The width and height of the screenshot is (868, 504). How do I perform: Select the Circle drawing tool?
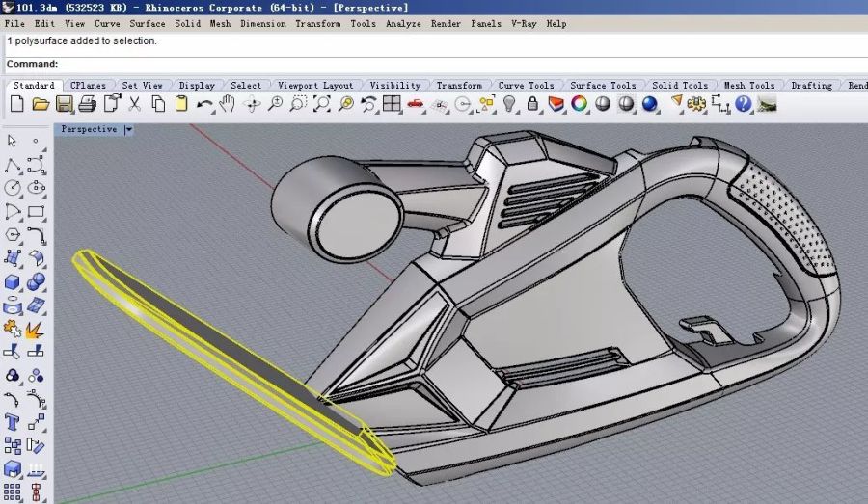coord(14,187)
